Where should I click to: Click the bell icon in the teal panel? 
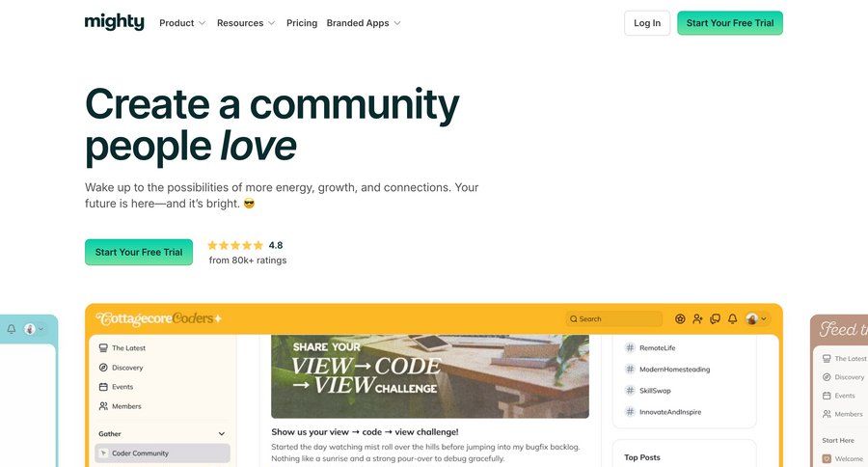12,329
